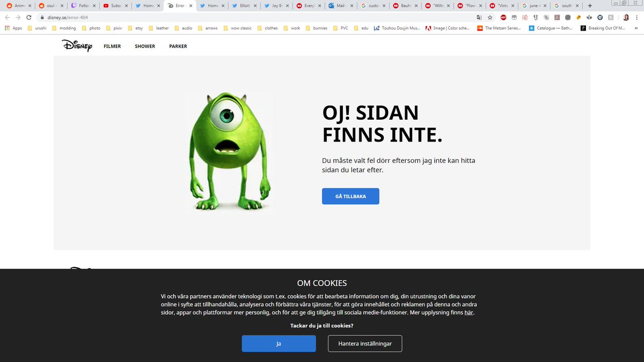
Task: Open new tab with plus button
Action: (x=590, y=5)
